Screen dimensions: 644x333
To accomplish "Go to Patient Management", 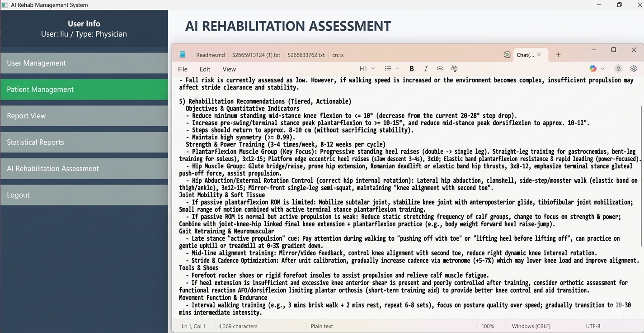I will pos(84,90).
